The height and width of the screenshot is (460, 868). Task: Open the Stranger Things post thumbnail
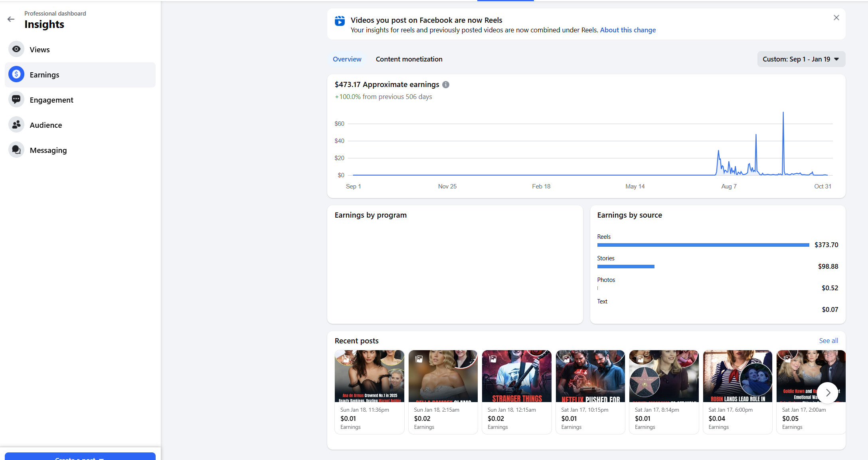516,376
